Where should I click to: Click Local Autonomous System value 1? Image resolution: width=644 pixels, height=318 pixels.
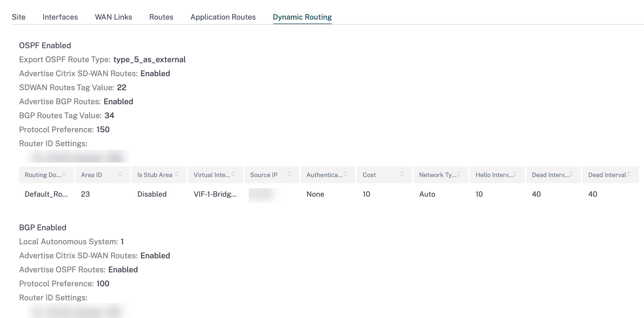tap(122, 242)
